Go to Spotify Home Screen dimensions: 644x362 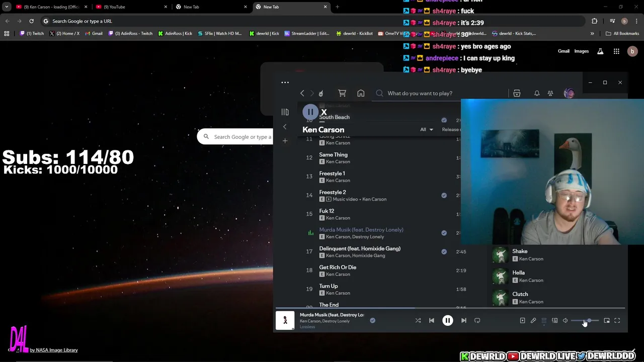361,93
